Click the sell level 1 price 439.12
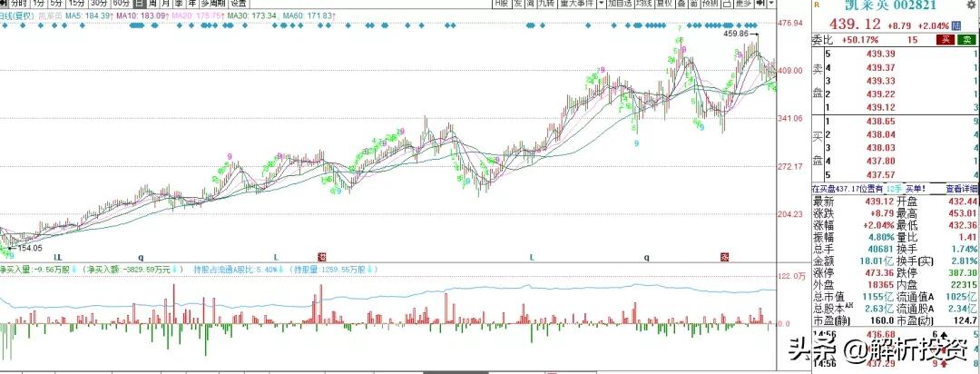 (x=881, y=108)
